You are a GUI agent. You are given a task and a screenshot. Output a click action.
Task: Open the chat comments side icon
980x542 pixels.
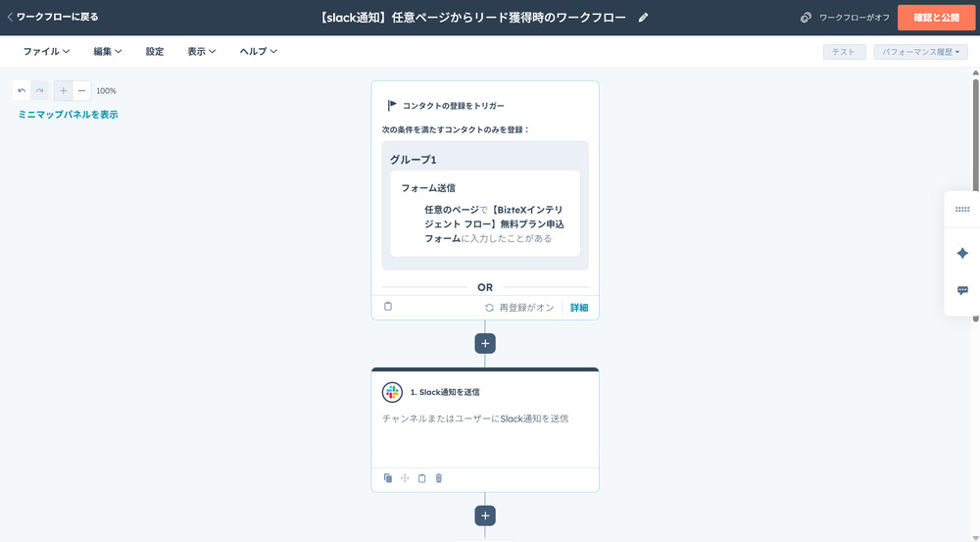962,291
